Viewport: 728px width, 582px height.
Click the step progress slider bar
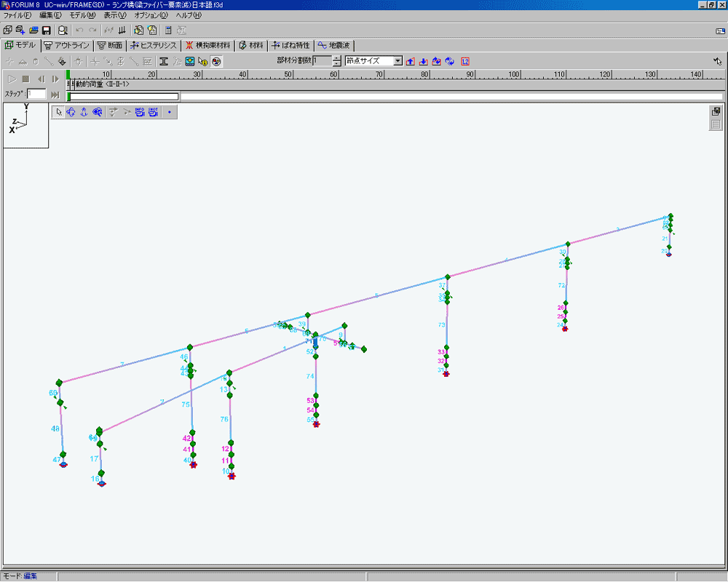[x=124, y=97]
